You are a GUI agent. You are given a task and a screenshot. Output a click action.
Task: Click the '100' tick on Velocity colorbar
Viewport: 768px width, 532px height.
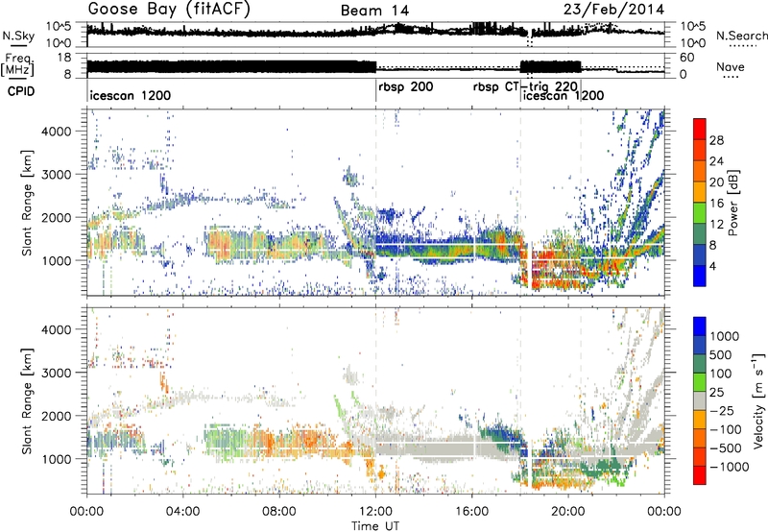721,374
